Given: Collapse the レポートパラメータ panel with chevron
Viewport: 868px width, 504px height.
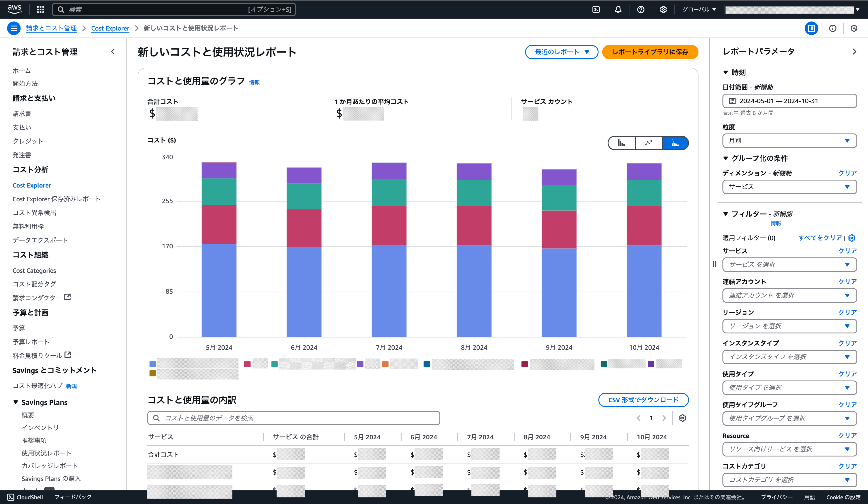Looking at the screenshot, I should click(x=854, y=52).
